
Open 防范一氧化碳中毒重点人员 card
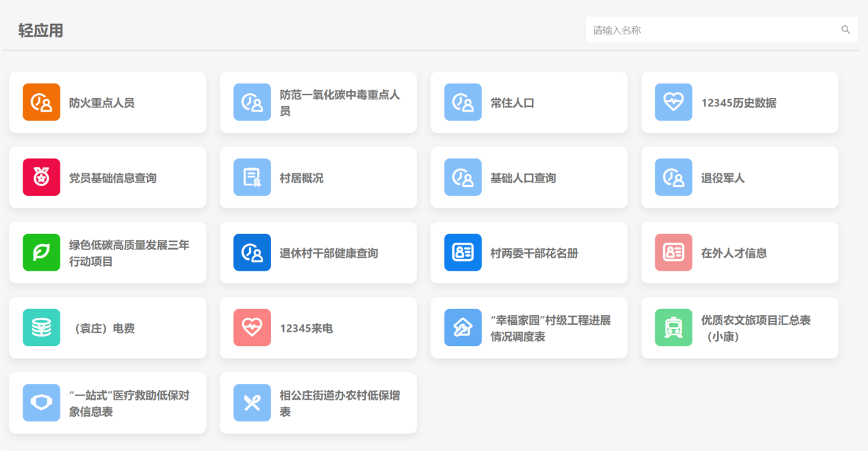tap(318, 102)
